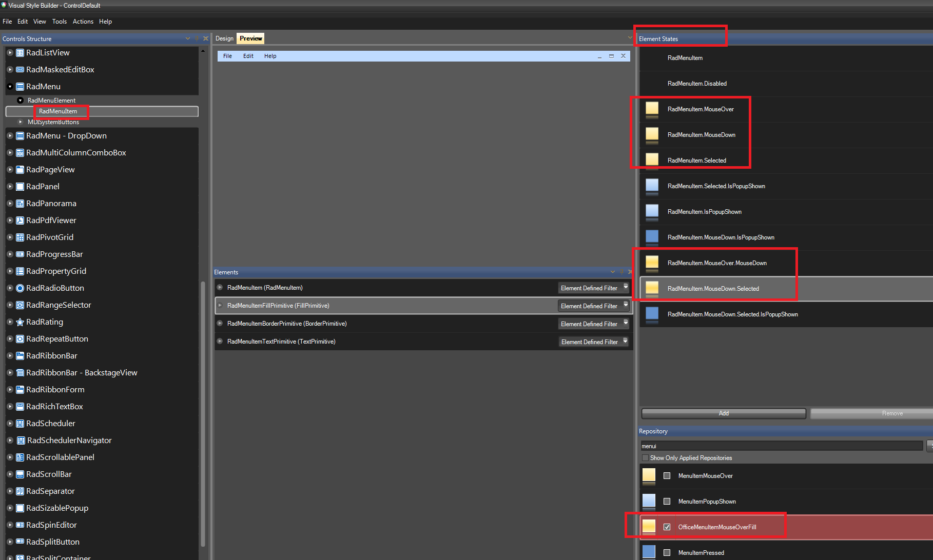Close the Controls Structure panel
933x560 pixels.
(x=206, y=38)
